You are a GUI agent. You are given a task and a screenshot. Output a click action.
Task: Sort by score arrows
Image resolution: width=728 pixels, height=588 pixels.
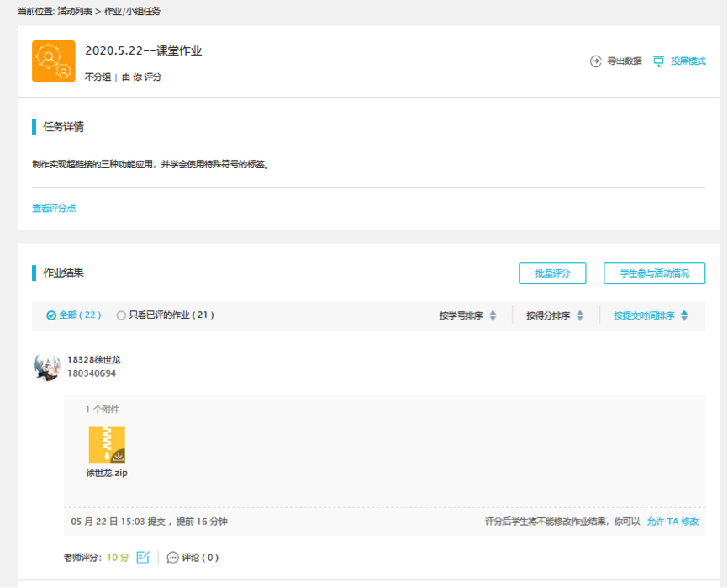pos(580,315)
